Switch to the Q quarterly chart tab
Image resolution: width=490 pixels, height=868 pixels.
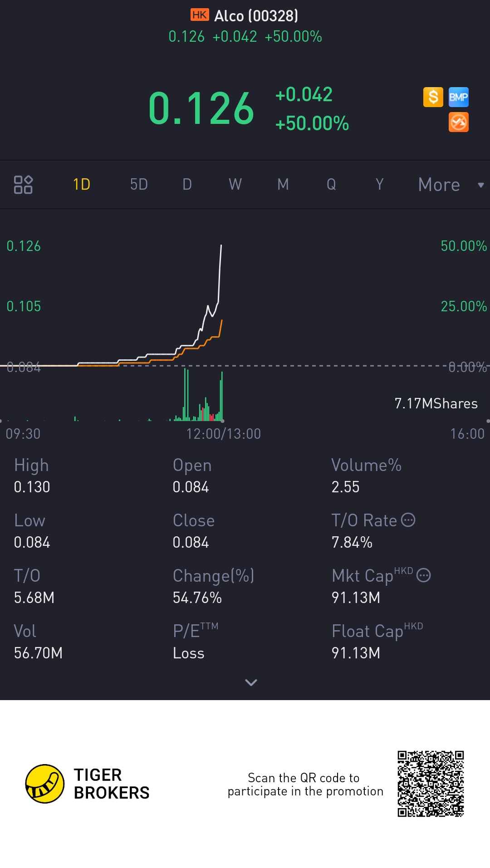[x=331, y=185]
